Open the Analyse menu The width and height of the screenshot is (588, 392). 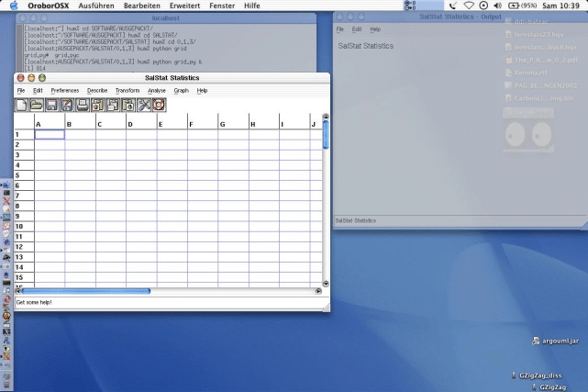[x=157, y=91]
